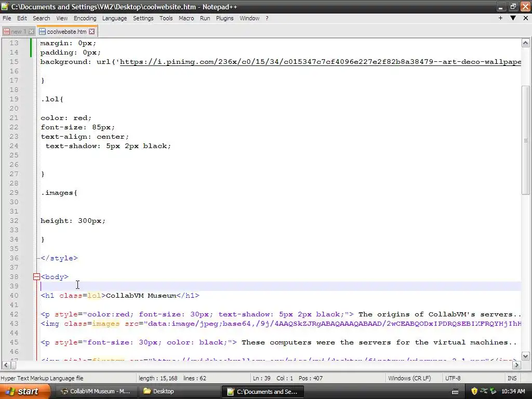Click on the text-align: center; line
532x399 pixels.
coord(85,137)
